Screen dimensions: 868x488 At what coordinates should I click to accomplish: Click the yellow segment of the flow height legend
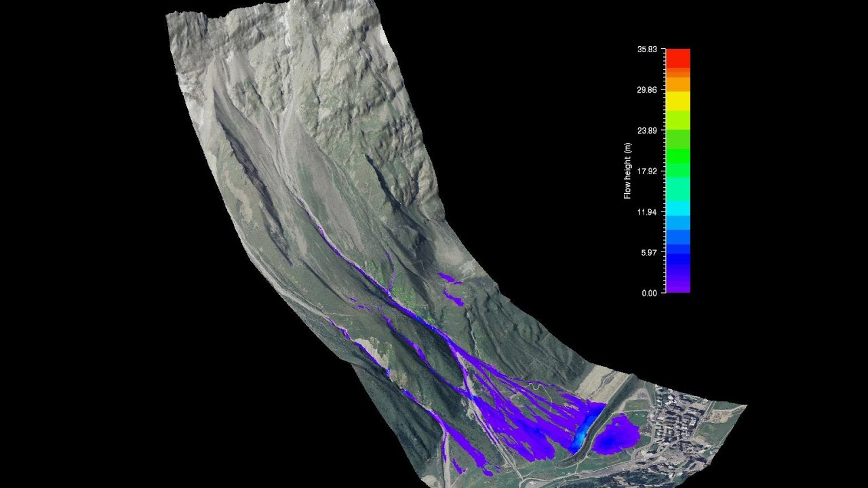(x=678, y=101)
